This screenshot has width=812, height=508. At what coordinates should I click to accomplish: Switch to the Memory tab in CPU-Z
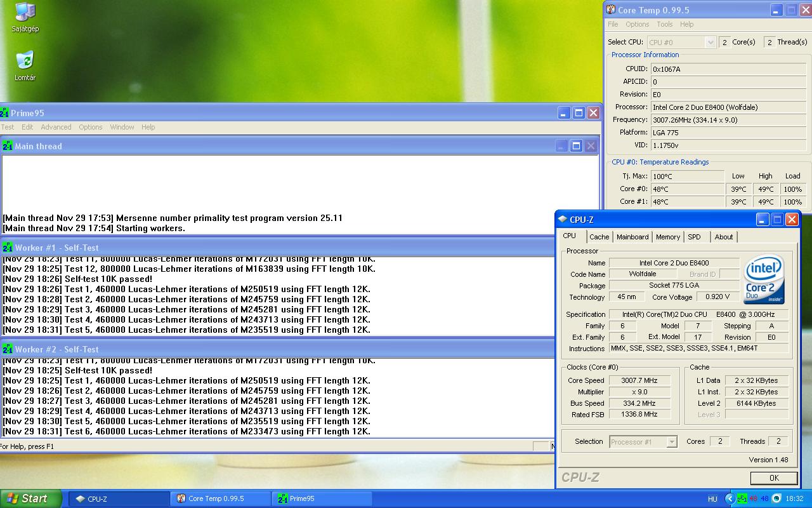[x=668, y=237]
